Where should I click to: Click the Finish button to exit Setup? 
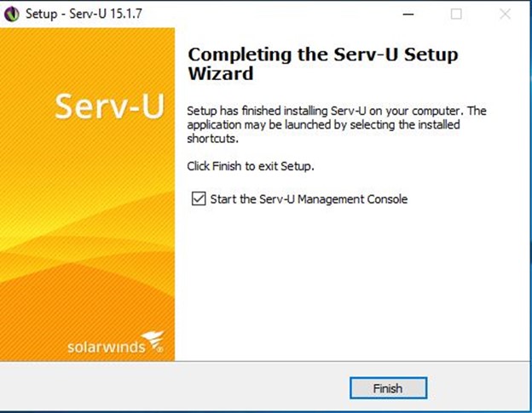pyautogui.click(x=388, y=388)
